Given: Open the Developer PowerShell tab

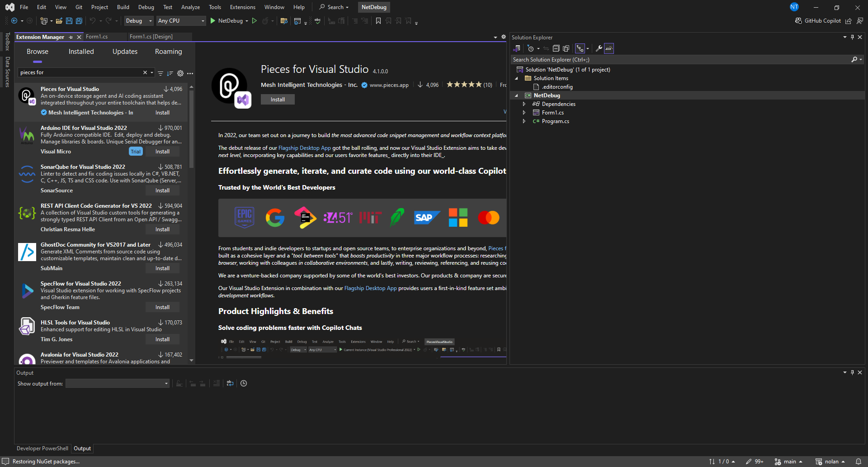Looking at the screenshot, I should (42, 448).
